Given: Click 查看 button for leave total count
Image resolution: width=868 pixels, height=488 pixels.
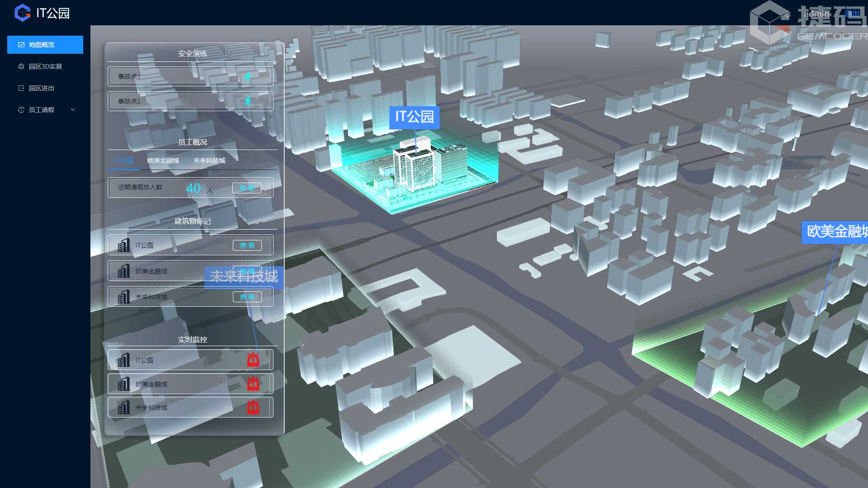Looking at the screenshot, I should click(x=246, y=188).
